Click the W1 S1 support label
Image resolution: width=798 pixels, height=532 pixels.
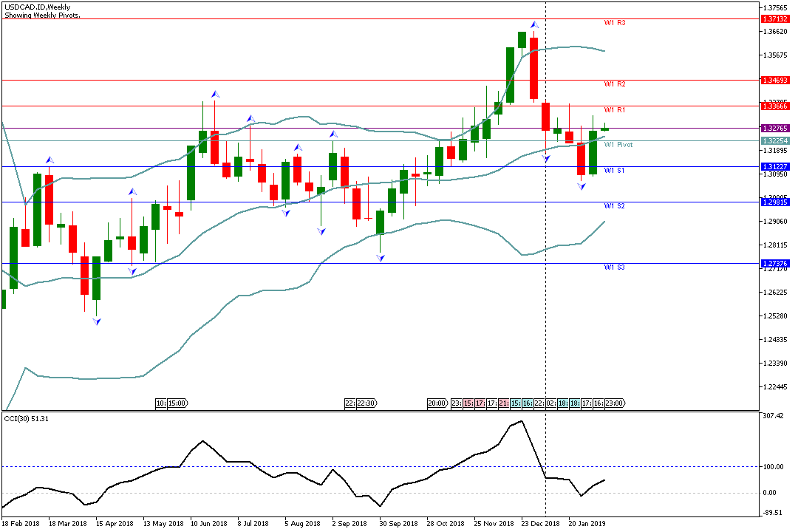click(x=614, y=171)
